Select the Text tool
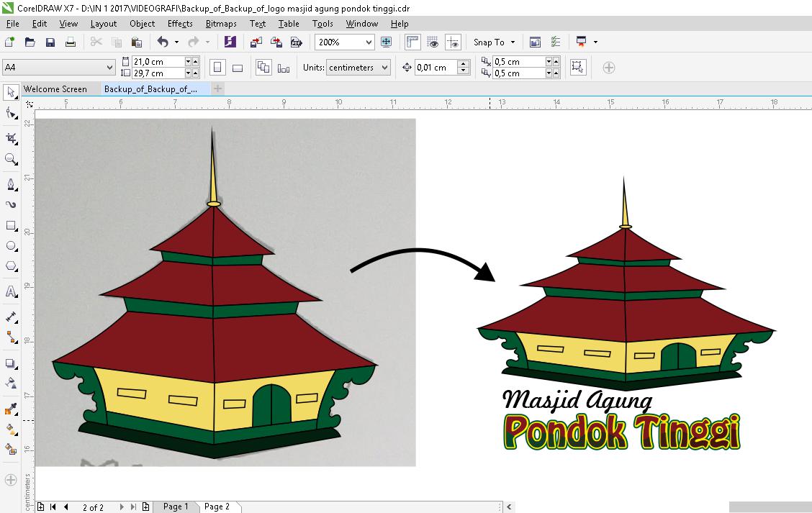Screen dimensions: 812x513 pyautogui.click(x=11, y=291)
